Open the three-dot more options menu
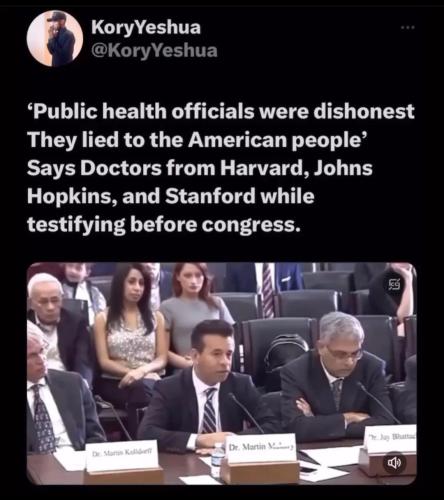444x500 pixels. [408, 27]
